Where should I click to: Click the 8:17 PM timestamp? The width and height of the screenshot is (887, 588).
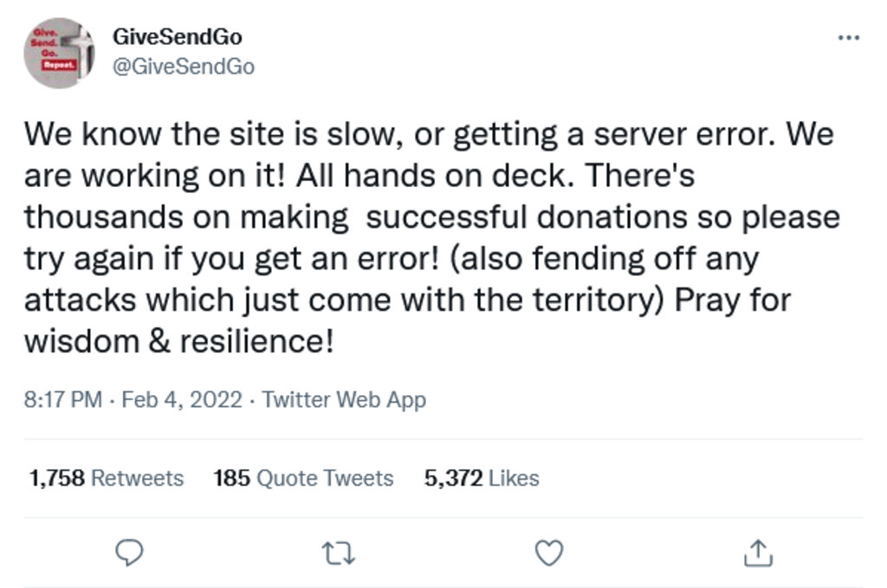(63, 400)
